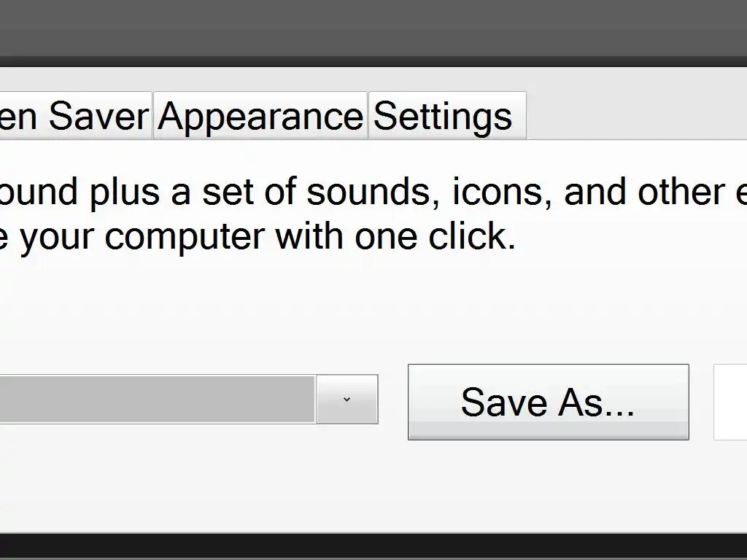Click the dark title bar at top
The image size is (747, 560).
373,28
